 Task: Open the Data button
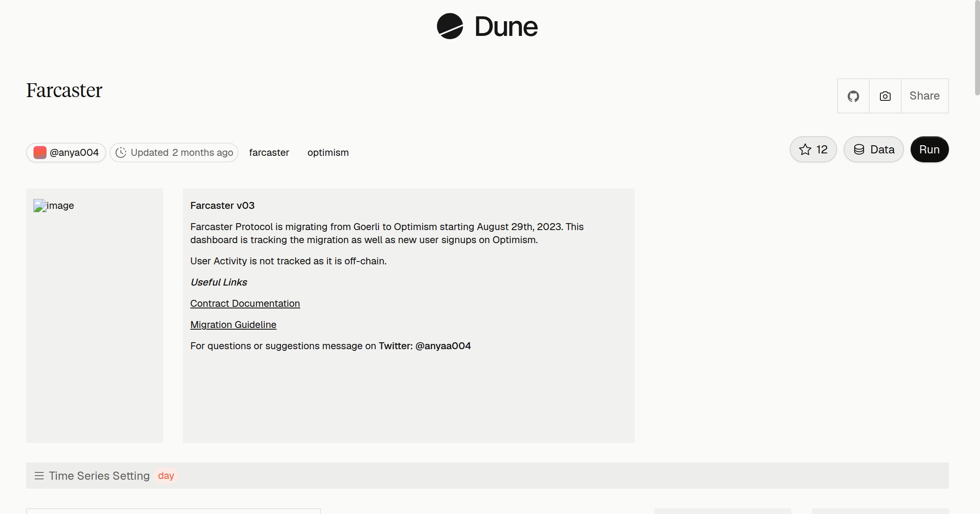[873, 149]
